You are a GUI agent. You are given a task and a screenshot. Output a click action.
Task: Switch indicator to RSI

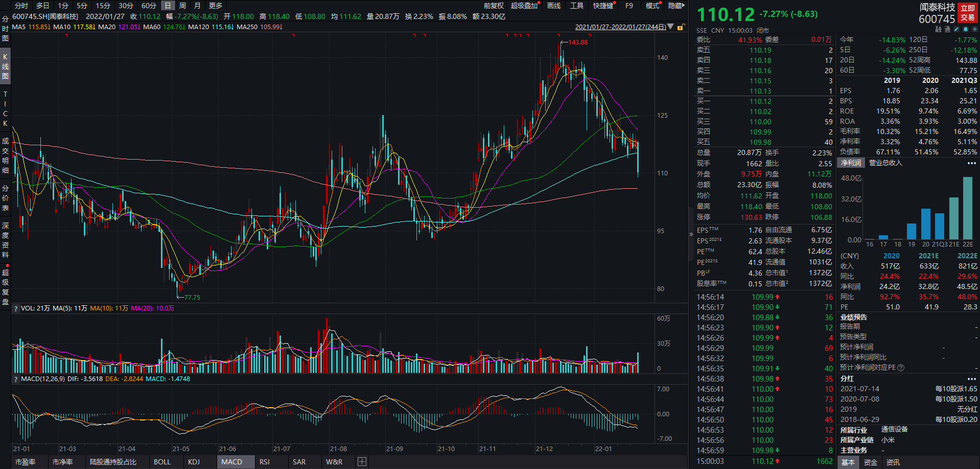tap(264, 462)
